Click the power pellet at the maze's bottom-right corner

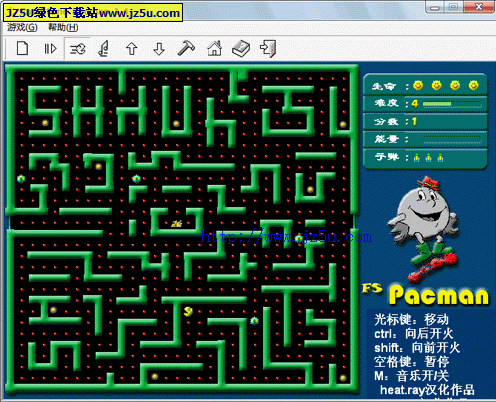(x=343, y=378)
